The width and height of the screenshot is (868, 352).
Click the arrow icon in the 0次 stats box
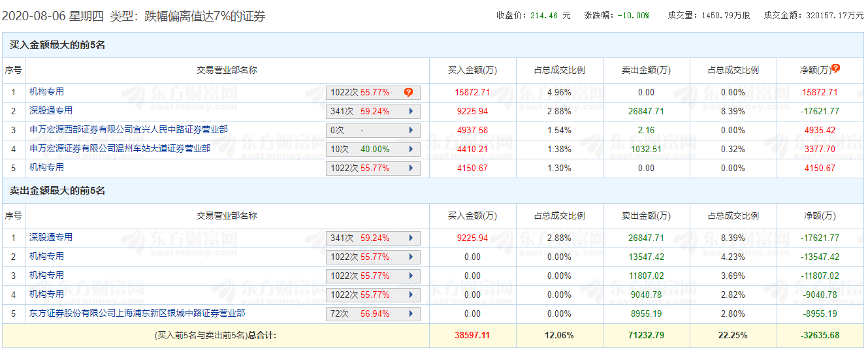pos(411,131)
